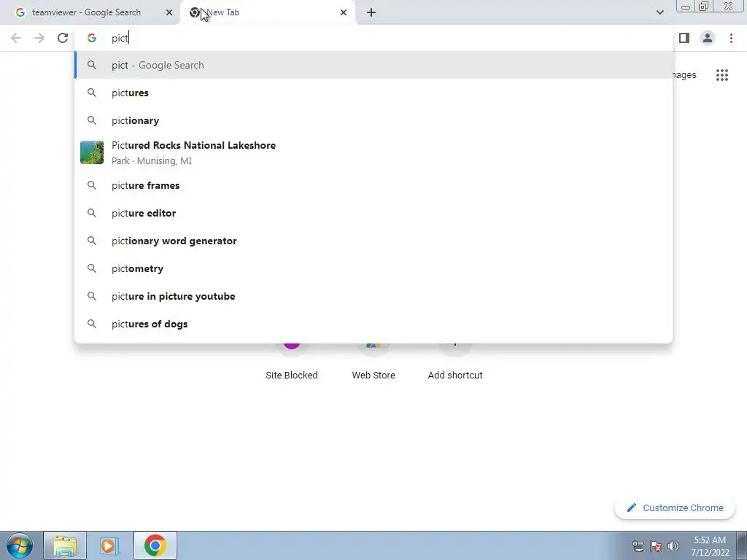Click the Chrome icon in the taskbar
The height and width of the screenshot is (560, 747).
click(155, 545)
